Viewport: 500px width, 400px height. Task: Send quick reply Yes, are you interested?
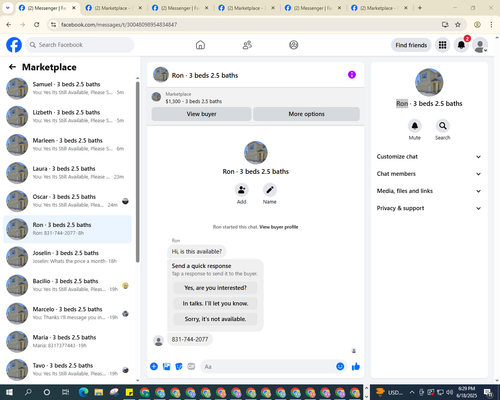[x=215, y=288]
